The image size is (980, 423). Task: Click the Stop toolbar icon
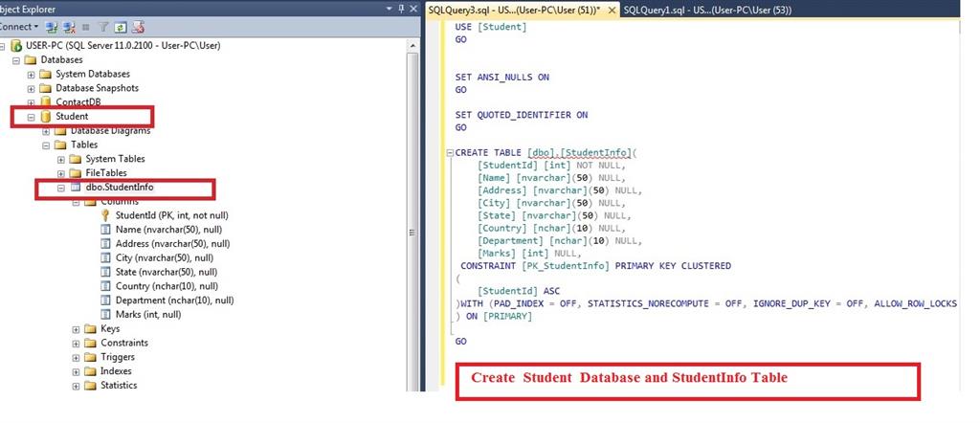tap(85, 27)
